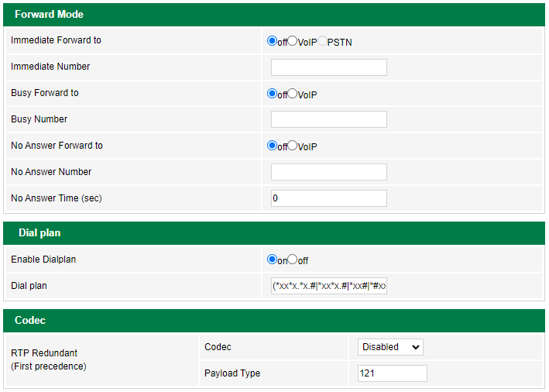Click the Immediate Number text field
549x392 pixels.
point(328,67)
